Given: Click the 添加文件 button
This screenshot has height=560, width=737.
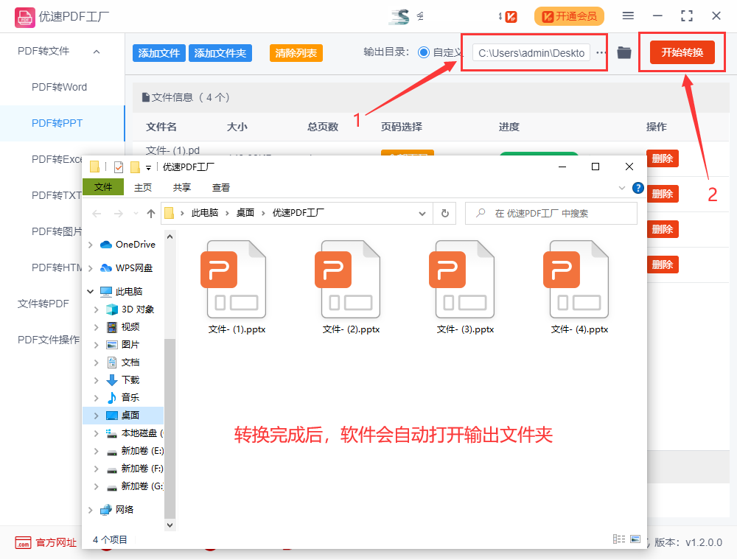Looking at the screenshot, I should pos(159,53).
